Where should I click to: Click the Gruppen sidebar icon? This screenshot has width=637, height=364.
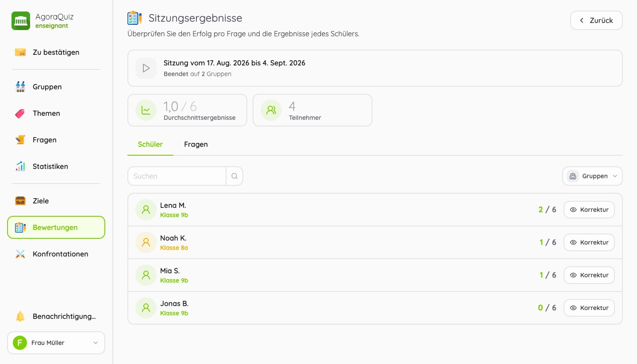(20, 87)
